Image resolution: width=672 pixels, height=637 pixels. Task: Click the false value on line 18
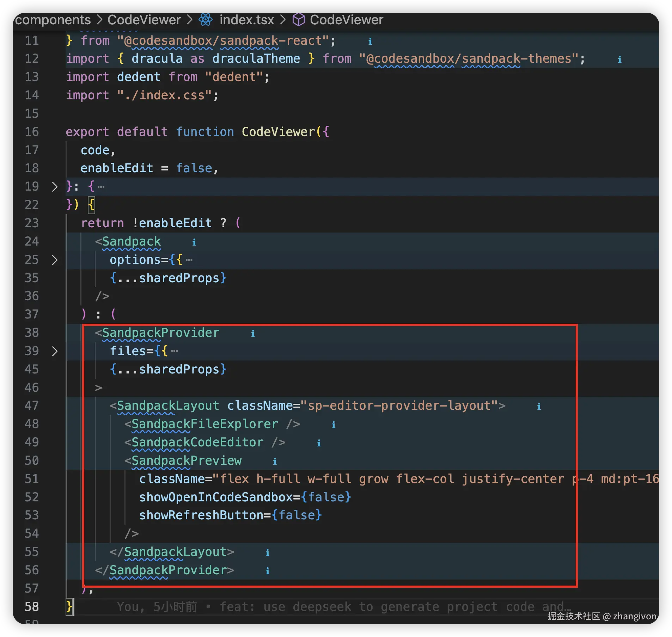point(194,168)
